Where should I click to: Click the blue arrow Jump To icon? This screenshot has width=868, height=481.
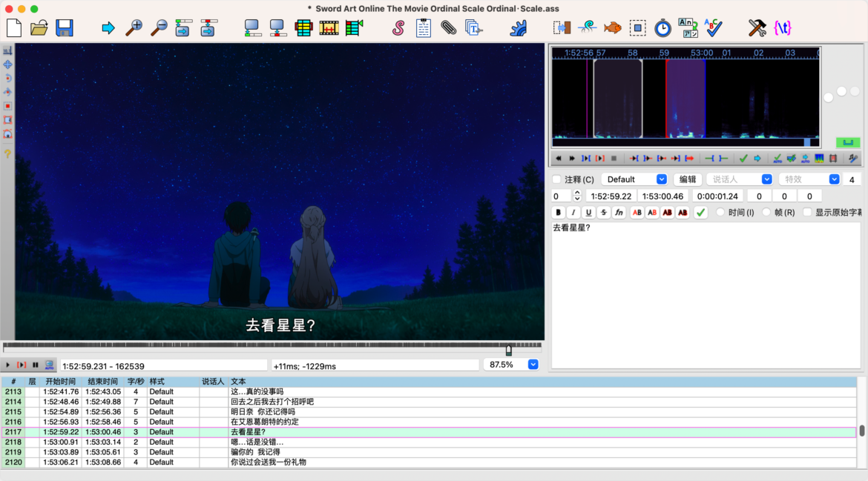pyautogui.click(x=108, y=27)
